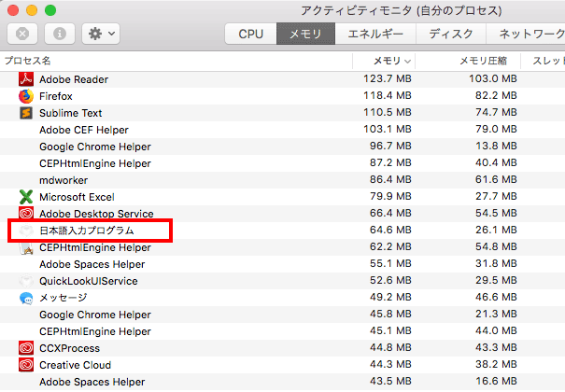The image size is (565, 392).
Task: Click the 123.7 MB memory value
Action: (x=388, y=78)
